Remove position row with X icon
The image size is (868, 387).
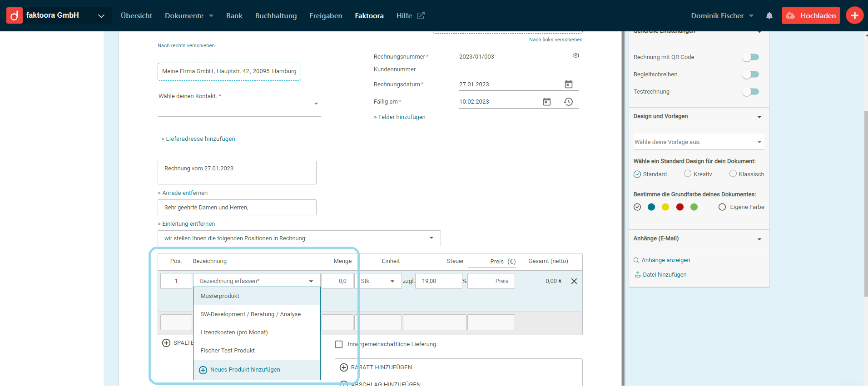click(574, 281)
